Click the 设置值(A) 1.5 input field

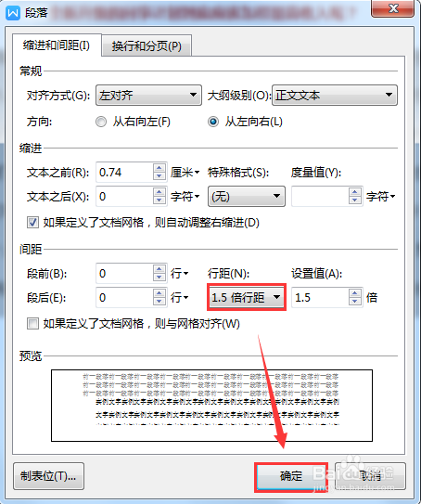[x=320, y=298]
